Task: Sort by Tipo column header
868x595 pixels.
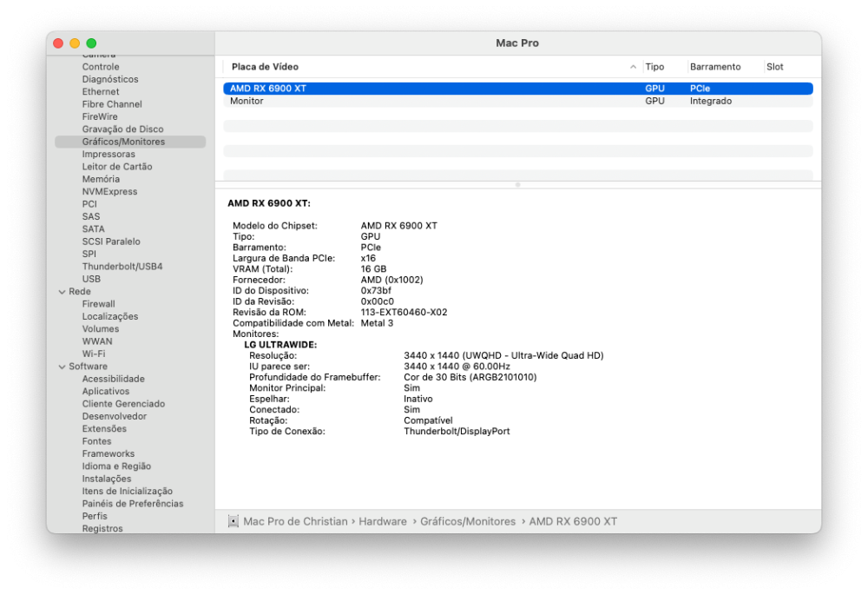Action: click(654, 67)
